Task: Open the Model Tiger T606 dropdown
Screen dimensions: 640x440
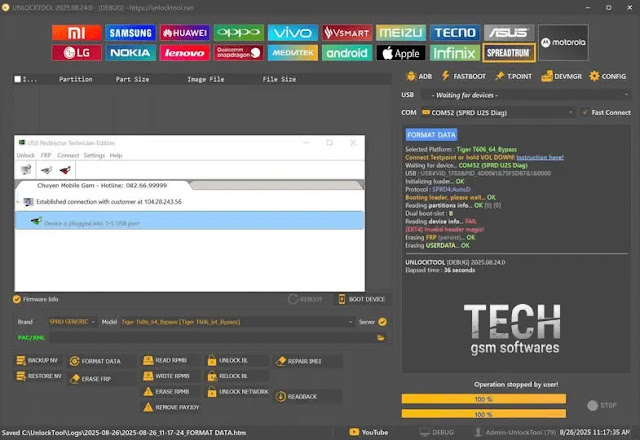Action: coord(237,322)
